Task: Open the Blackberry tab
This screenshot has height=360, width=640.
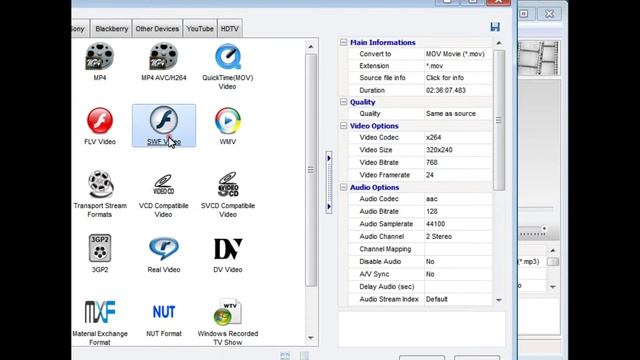Action: [x=111, y=29]
